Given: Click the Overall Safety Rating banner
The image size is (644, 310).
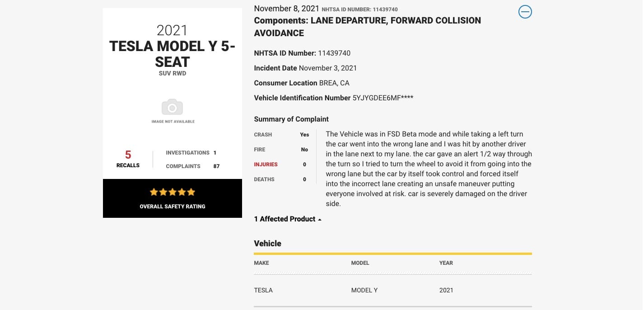Looking at the screenshot, I should (172, 207).
